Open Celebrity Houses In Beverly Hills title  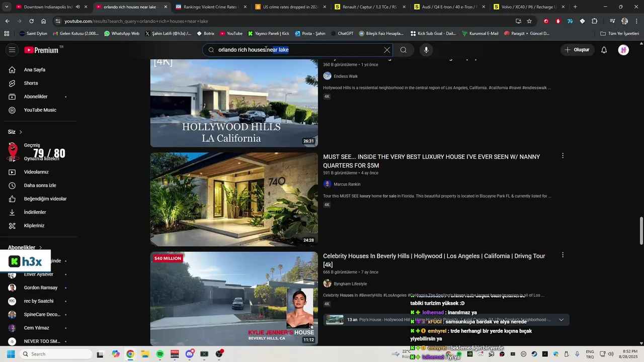434,260
